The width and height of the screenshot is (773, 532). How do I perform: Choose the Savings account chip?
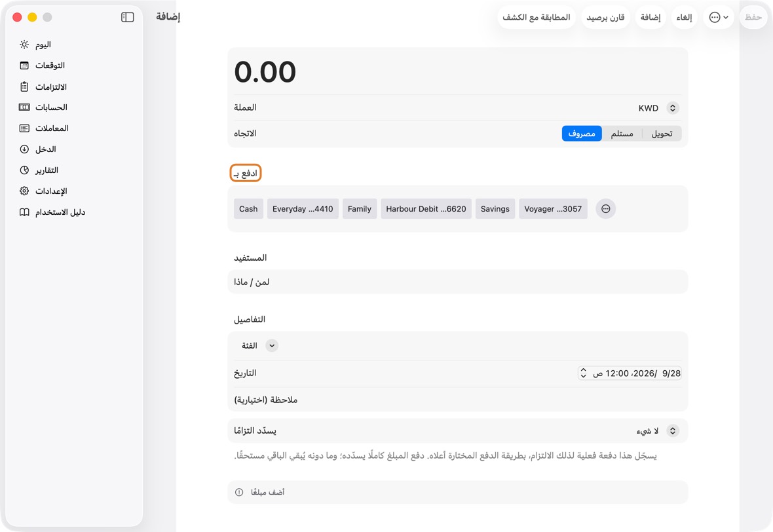[495, 209]
